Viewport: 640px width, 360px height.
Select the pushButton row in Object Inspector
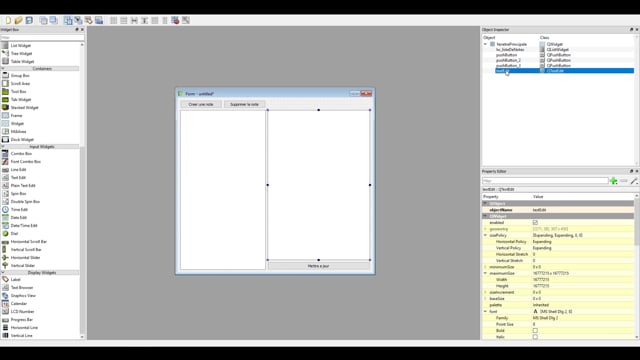pos(558,55)
